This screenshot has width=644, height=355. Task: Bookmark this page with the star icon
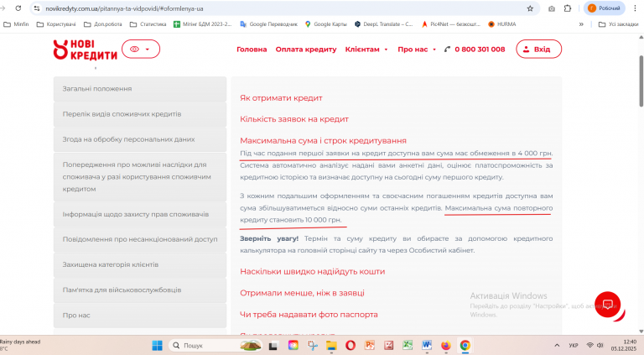530,8
